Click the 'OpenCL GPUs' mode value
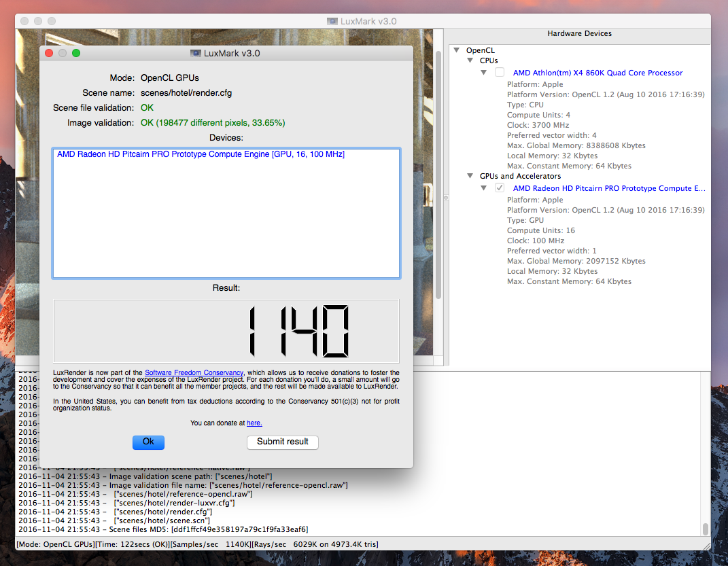Image resolution: width=728 pixels, height=566 pixels. tap(170, 78)
